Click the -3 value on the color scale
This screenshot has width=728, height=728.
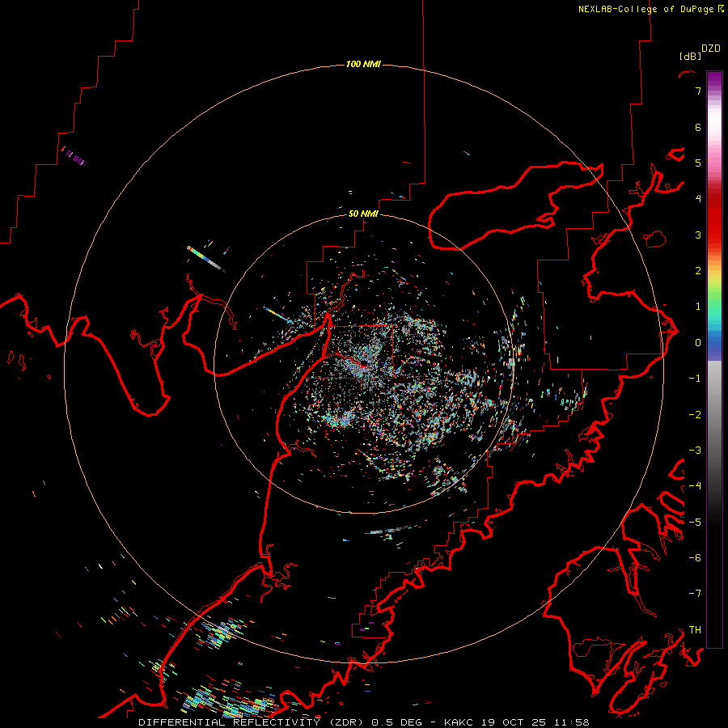pyautogui.click(x=695, y=451)
